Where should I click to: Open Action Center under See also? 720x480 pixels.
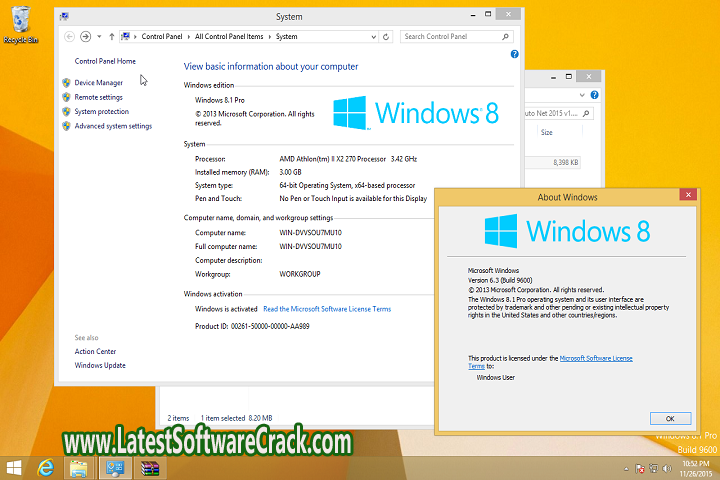pyautogui.click(x=95, y=351)
